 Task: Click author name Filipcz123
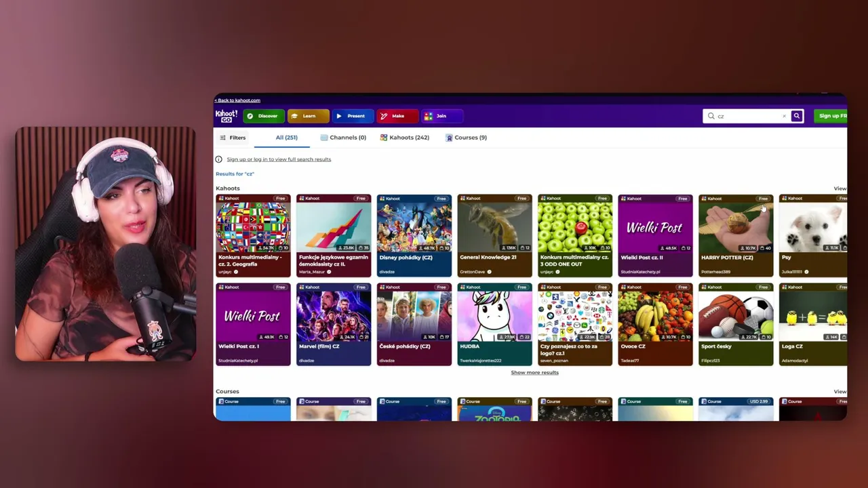click(711, 361)
